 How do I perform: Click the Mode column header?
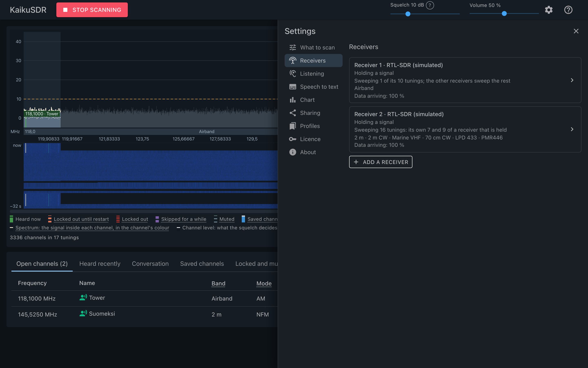pyautogui.click(x=264, y=283)
